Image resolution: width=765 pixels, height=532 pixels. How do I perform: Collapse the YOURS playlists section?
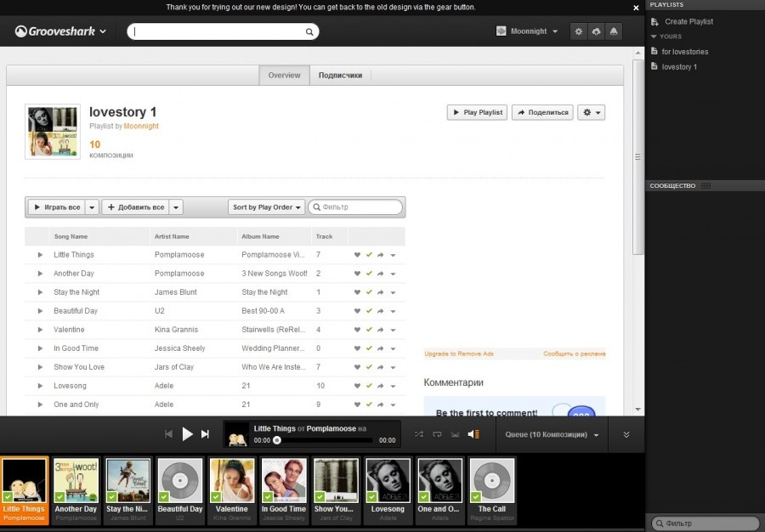pos(666,37)
